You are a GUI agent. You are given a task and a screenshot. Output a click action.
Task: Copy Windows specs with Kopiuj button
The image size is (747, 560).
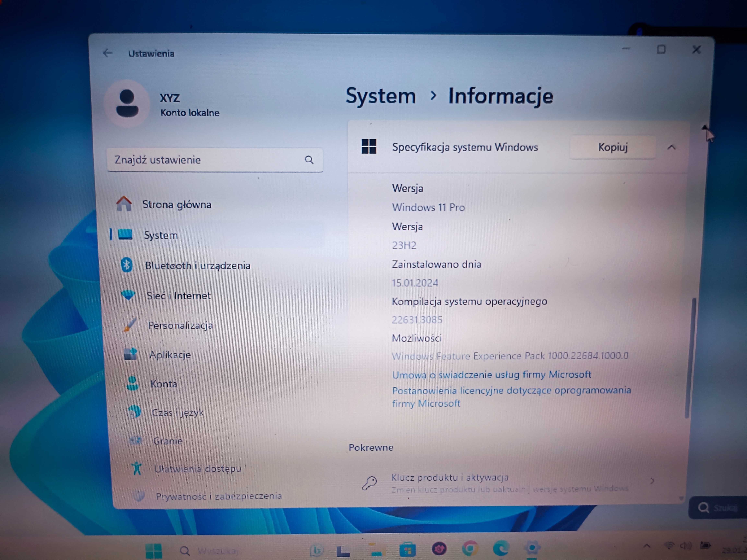(613, 147)
